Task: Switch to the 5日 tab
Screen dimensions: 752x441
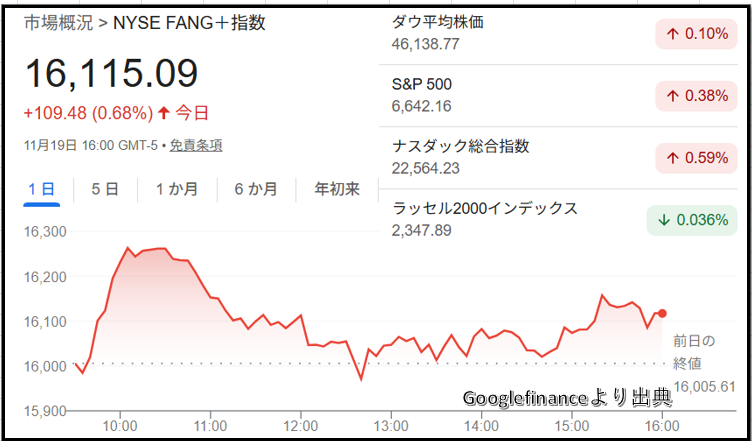Action: pyautogui.click(x=105, y=188)
